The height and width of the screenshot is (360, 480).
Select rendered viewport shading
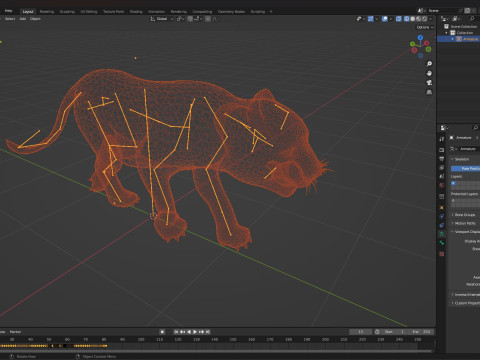point(425,19)
